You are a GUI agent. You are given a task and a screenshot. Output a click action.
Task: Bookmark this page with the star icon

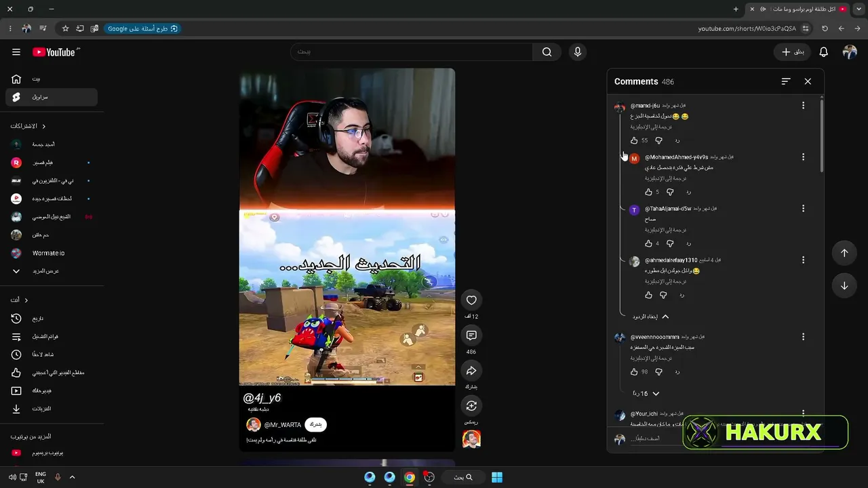pyautogui.click(x=65, y=28)
